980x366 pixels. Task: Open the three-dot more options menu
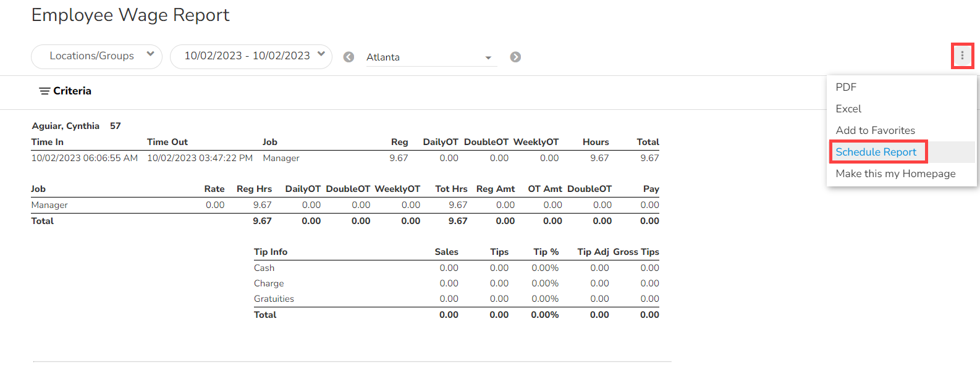(x=962, y=56)
